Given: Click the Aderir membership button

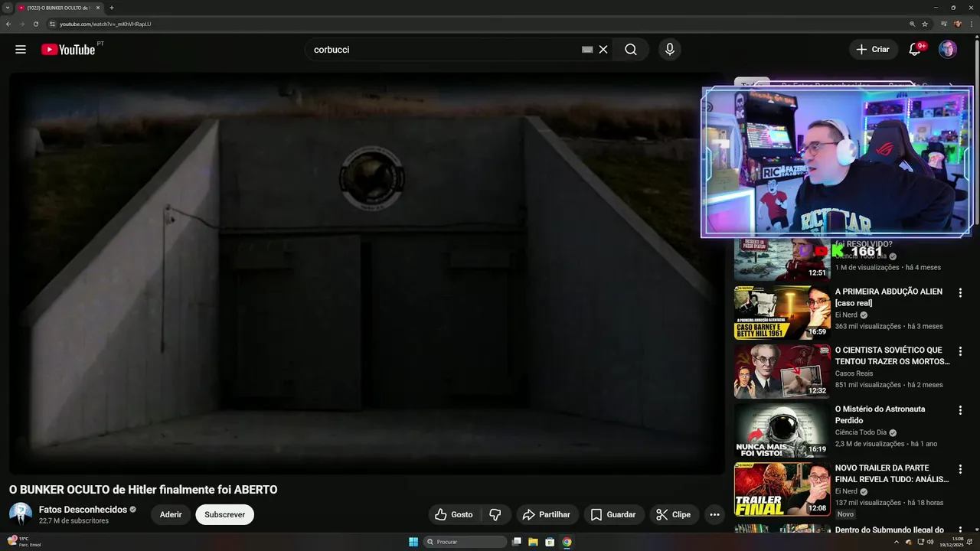Looking at the screenshot, I should tap(171, 514).
